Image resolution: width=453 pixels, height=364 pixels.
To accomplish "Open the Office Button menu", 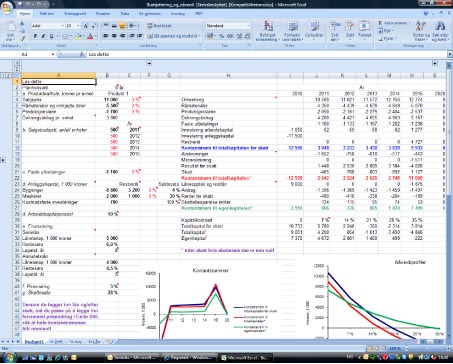I will pos(7,7).
